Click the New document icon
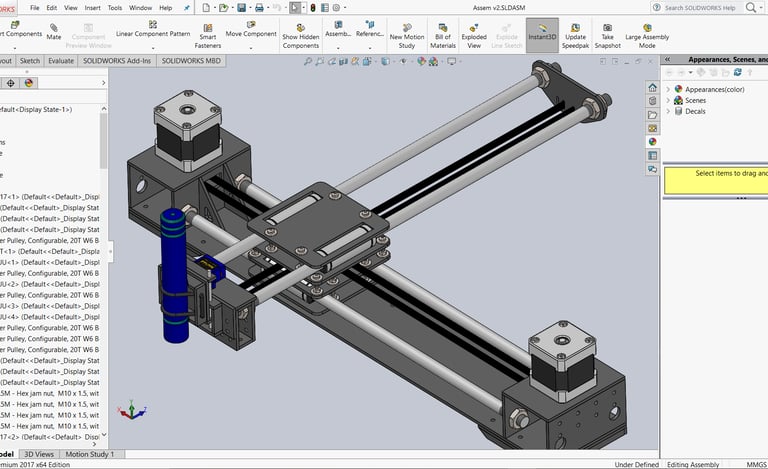 tap(206, 7)
